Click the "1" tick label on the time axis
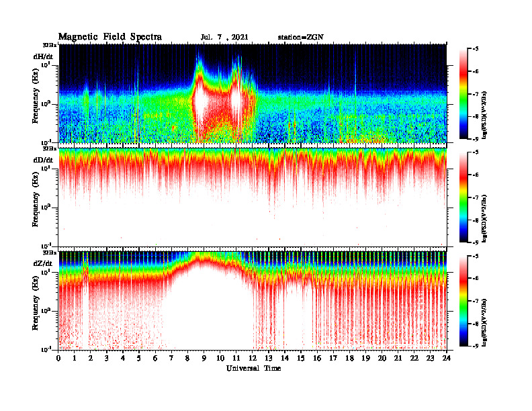 75,358
